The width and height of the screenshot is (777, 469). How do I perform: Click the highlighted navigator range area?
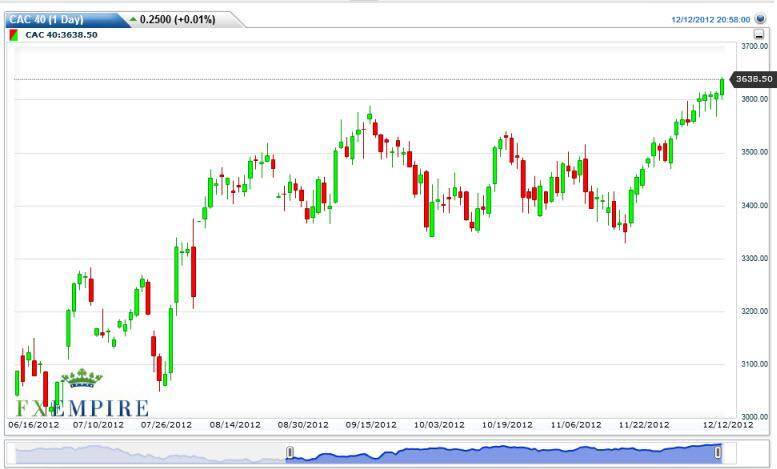point(500,453)
